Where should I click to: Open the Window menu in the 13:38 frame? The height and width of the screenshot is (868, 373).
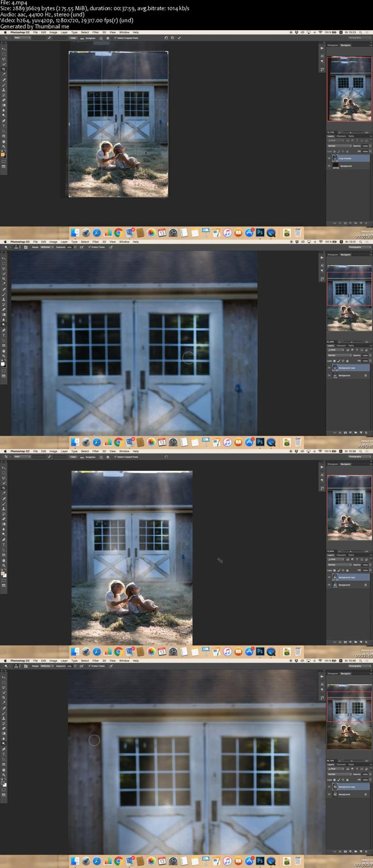[x=124, y=451]
